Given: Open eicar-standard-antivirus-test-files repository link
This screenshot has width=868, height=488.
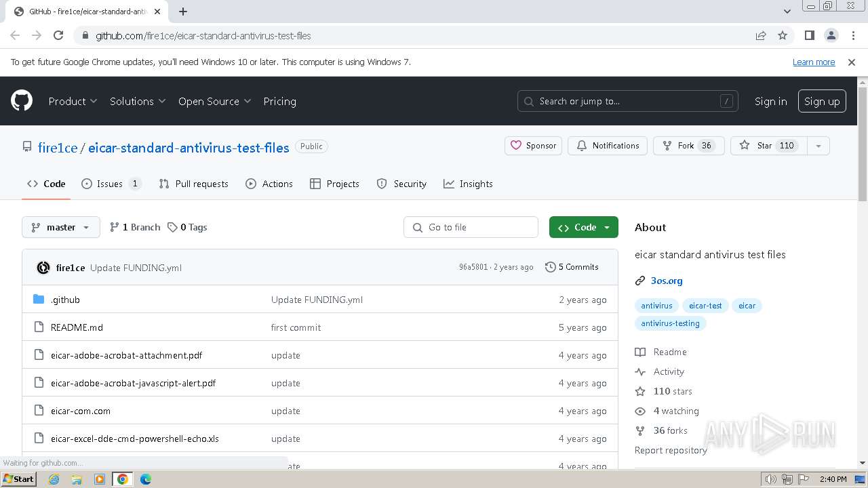Looking at the screenshot, I should tap(189, 148).
